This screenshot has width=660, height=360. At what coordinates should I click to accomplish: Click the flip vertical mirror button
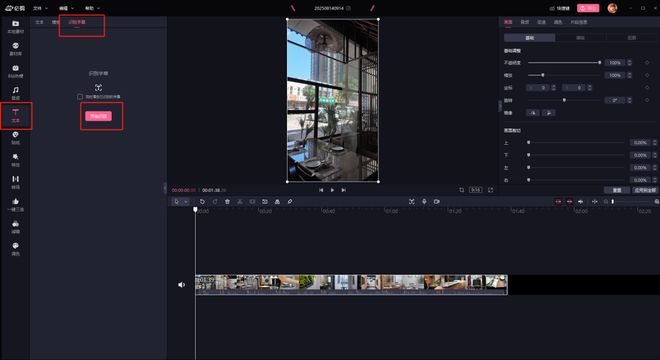[x=549, y=113]
